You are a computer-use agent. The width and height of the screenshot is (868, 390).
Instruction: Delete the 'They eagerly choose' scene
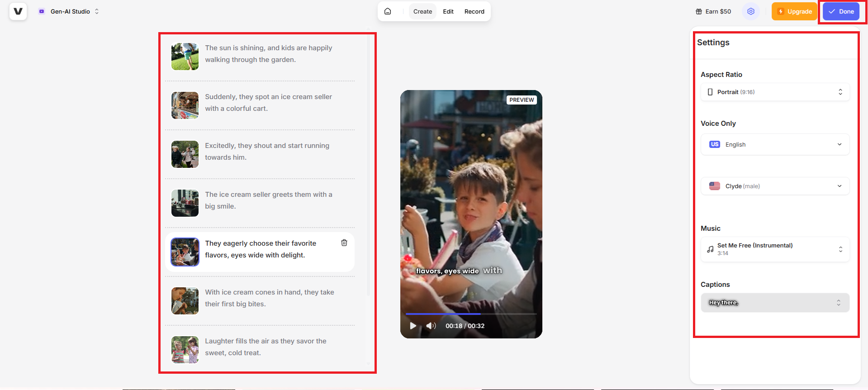[x=344, y=243]
